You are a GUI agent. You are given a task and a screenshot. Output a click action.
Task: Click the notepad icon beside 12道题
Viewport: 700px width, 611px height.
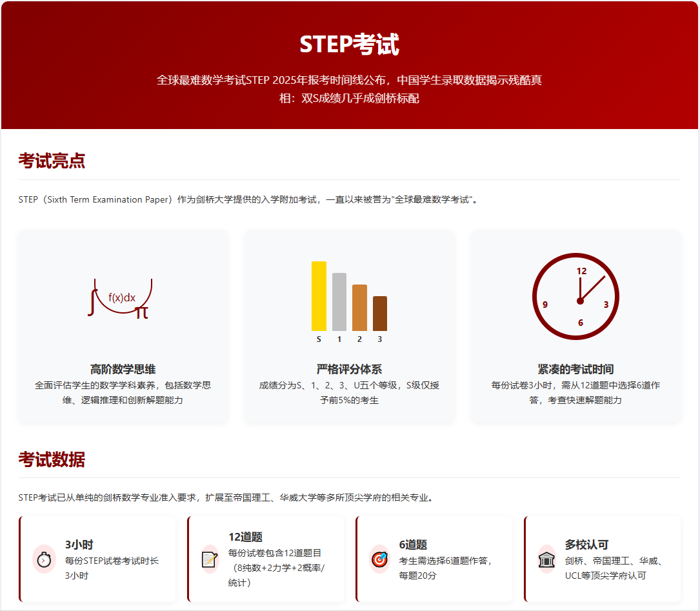(210, 559)
